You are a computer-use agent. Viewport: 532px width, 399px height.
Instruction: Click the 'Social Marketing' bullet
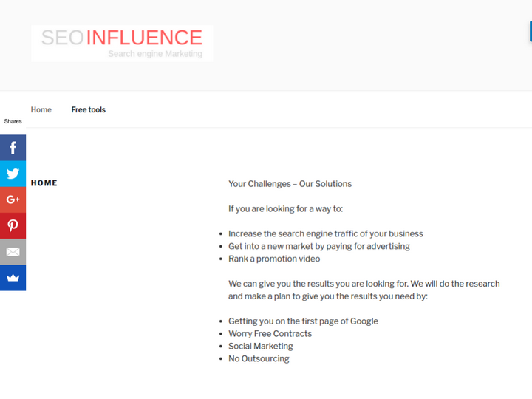[x=261, y=346]
